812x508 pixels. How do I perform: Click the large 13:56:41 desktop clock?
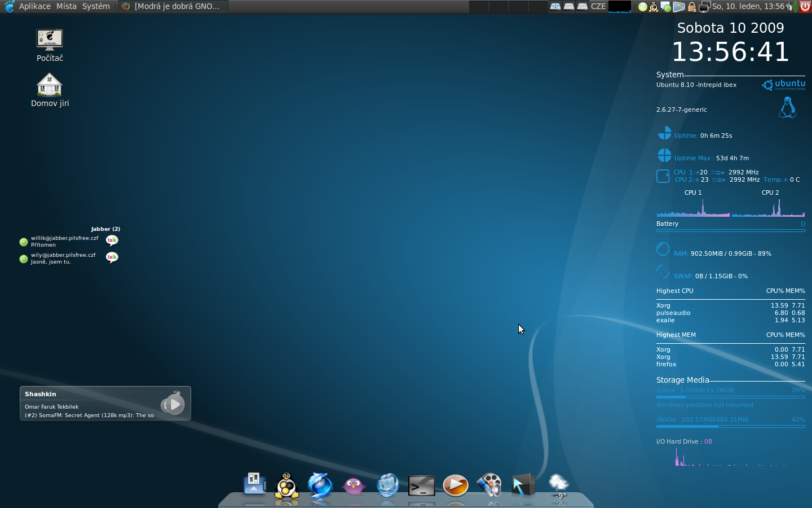(730, 52)
